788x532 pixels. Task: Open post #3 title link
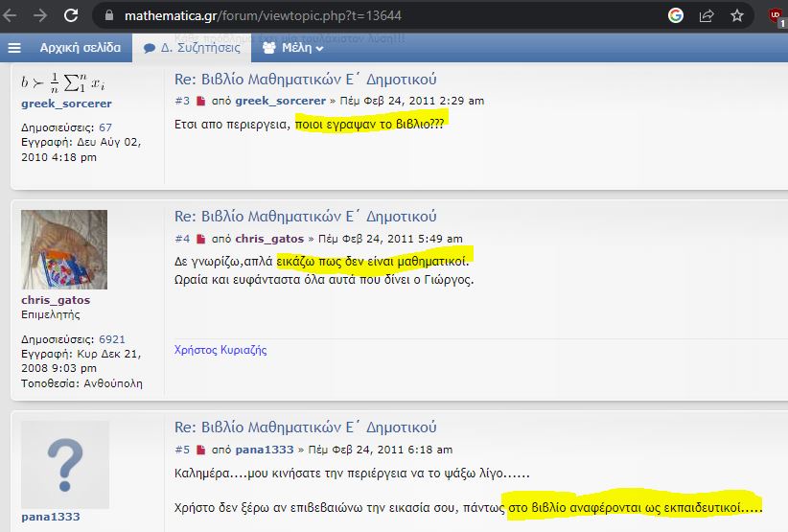point(306,80)
